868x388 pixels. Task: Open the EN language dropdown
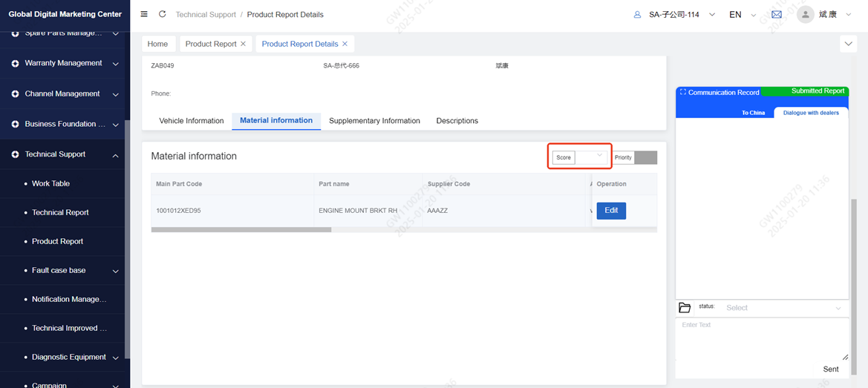tap(742, 14)
